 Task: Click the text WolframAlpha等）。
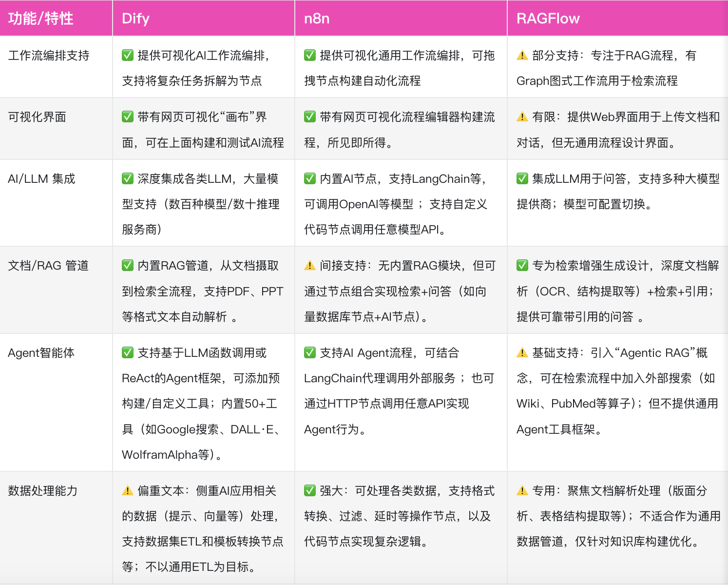(x=172, y=455)
